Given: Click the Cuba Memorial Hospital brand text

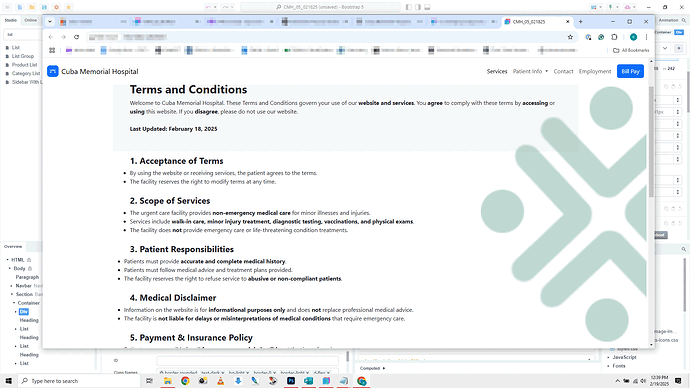Looking at the screenshot, I should (100, 71).
